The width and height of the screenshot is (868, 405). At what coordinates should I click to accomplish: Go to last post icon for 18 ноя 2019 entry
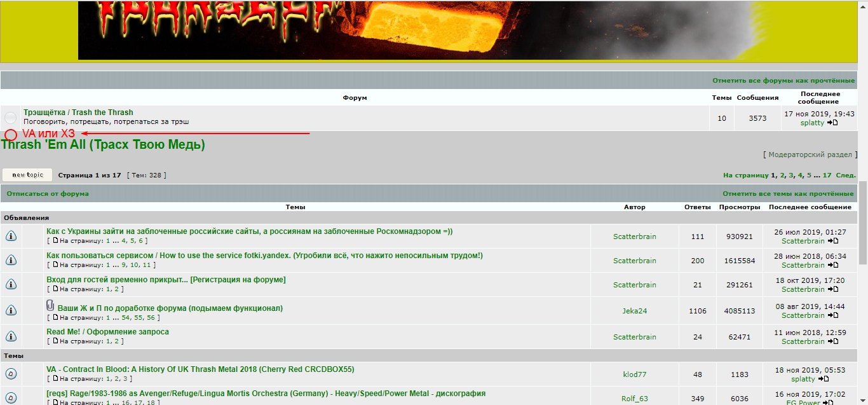coord(824,379)
